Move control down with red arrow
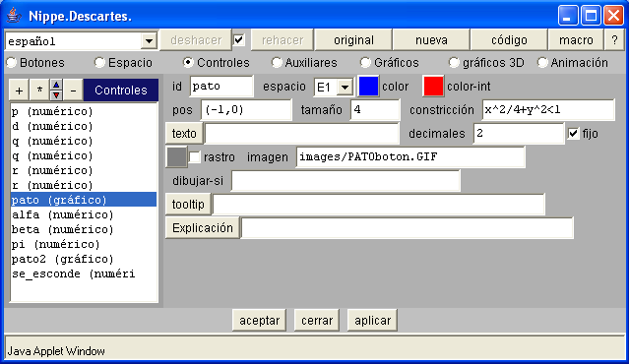Viewport: 629px width, 364px height. pos(56,95)
